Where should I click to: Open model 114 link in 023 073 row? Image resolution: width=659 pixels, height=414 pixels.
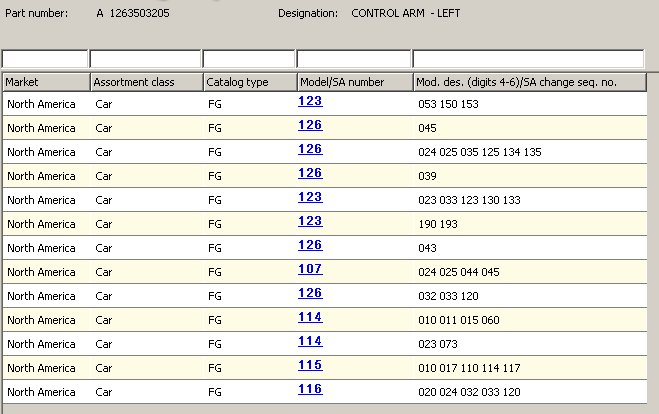coord(310,341)
